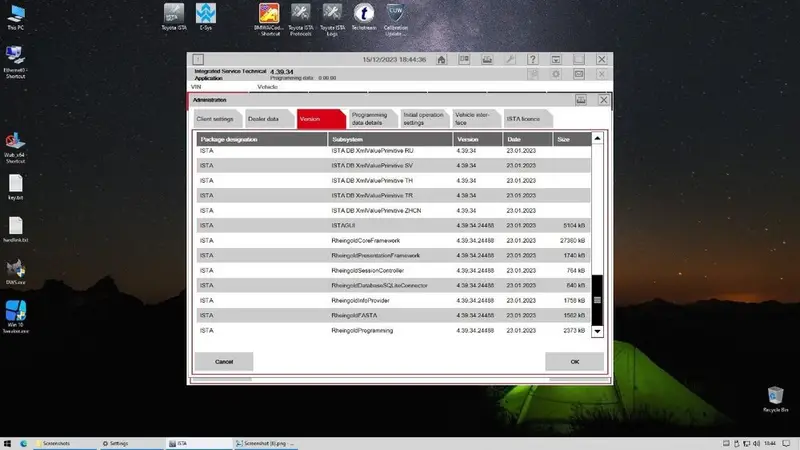
Task: Select the Ethernet0 shortcut on desktop
Action: [15, 62]
